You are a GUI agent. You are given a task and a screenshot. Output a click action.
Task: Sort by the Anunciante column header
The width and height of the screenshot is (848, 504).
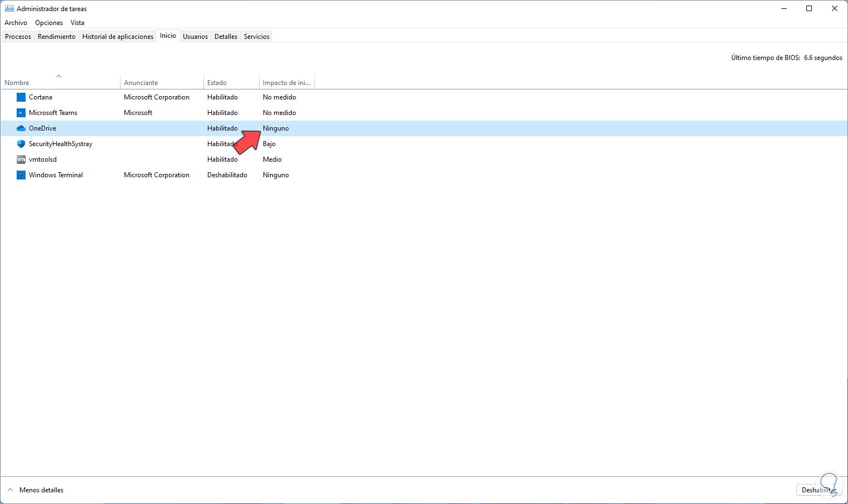click(162, 82)
